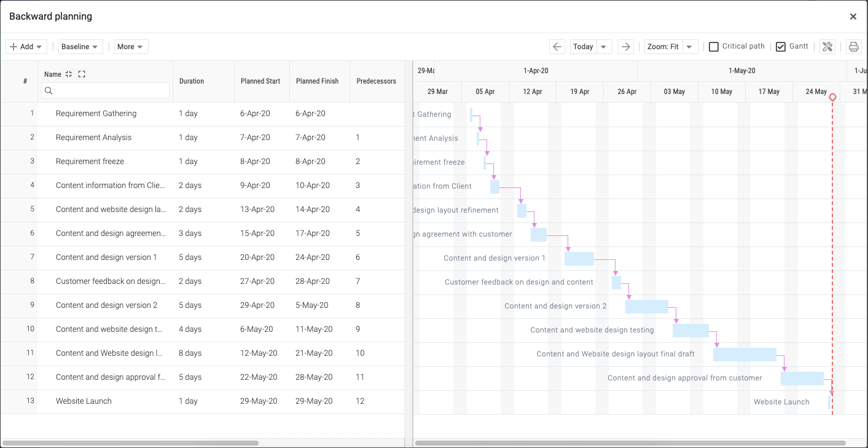The image size is (868, 448).
Task: Click the Content and design version 1 Gantt bar
Action: [x=579, y=259]
